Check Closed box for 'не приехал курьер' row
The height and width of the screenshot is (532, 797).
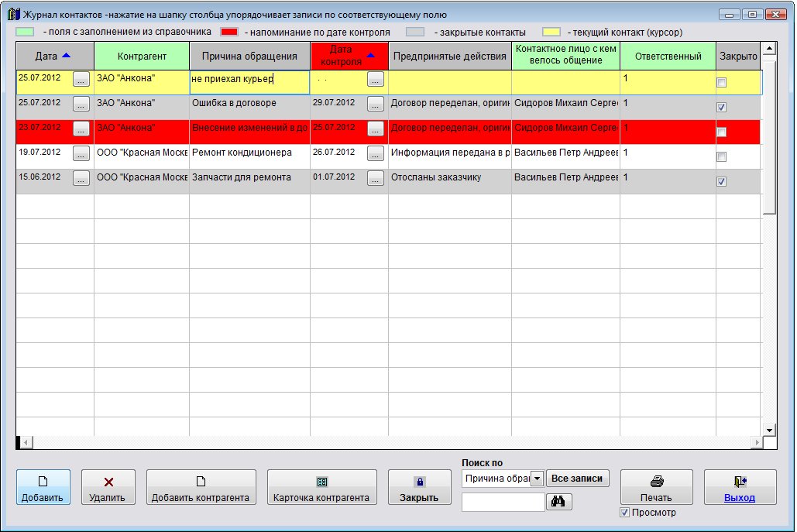point(721,83)
